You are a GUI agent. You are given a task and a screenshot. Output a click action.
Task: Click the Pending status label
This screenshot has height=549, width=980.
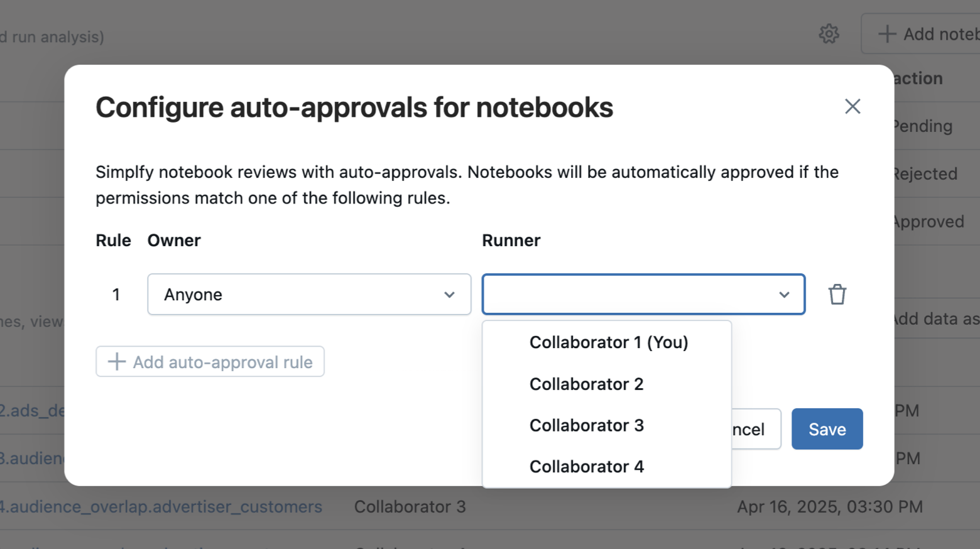click(922, 126)
